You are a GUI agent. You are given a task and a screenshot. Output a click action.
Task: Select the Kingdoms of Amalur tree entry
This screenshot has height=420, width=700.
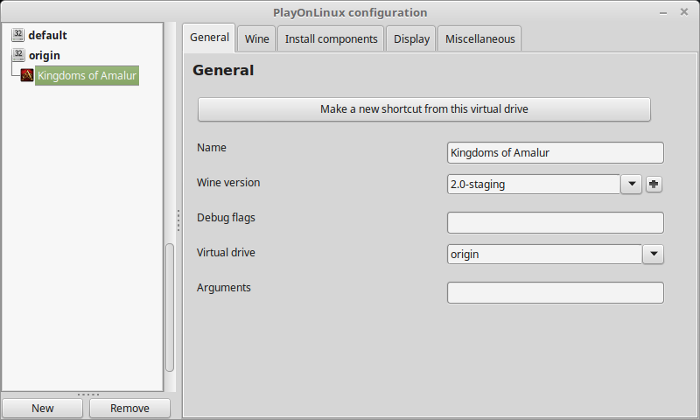tap(87, 75)
